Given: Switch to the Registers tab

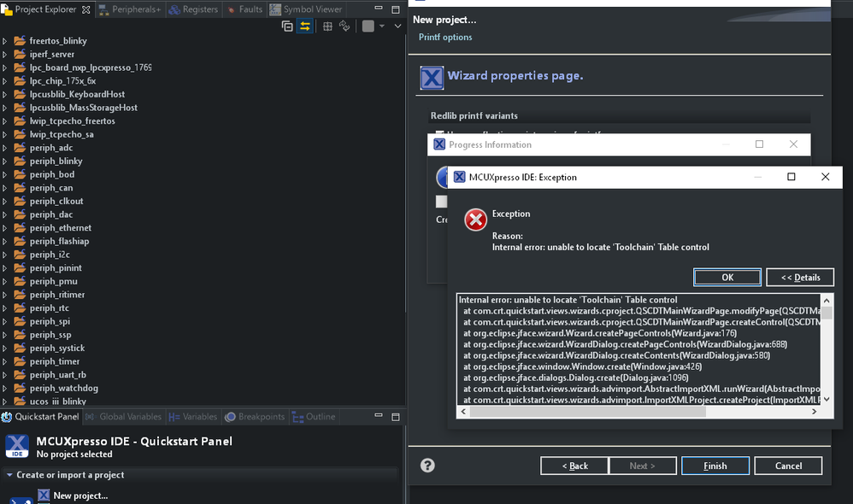Looking at the screenshot, I should click(193, 9).
